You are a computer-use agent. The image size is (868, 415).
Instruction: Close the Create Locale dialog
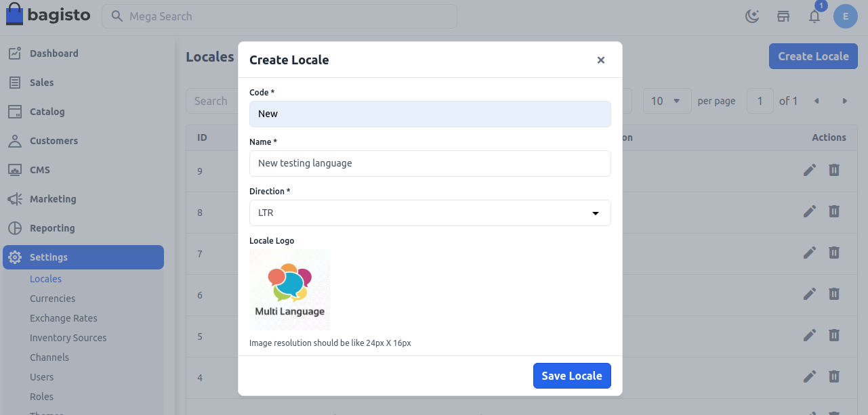[600, 60]
